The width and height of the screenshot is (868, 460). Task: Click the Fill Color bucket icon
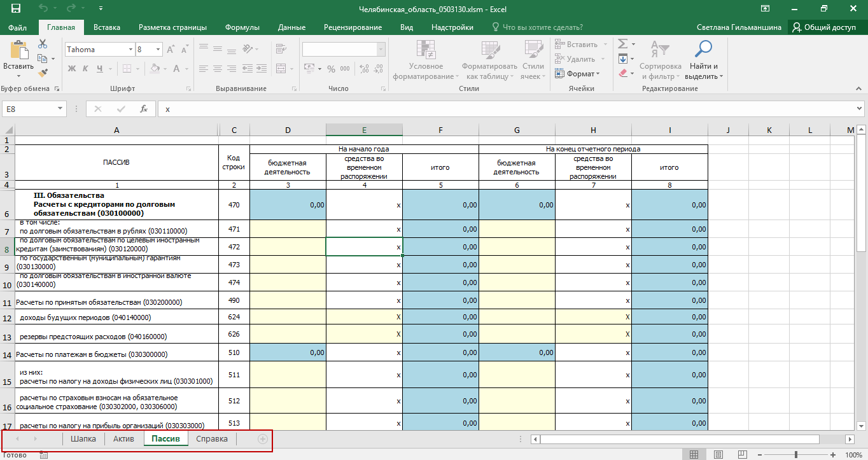click(155, 69)
